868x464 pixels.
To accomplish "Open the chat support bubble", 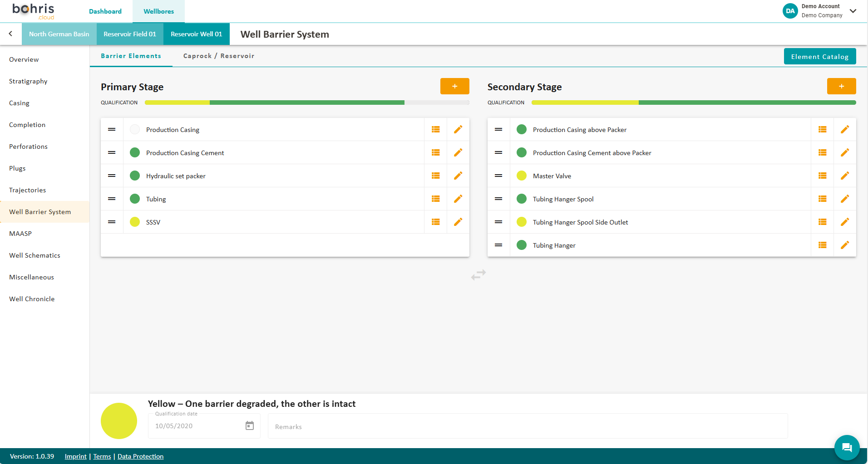I will coord(847,448).
